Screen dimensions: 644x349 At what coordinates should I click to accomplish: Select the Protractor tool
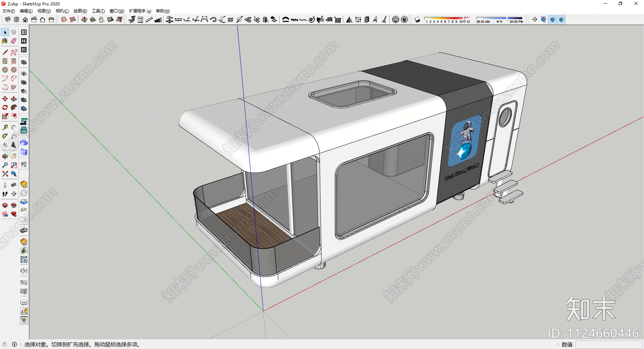coord(5,136)
